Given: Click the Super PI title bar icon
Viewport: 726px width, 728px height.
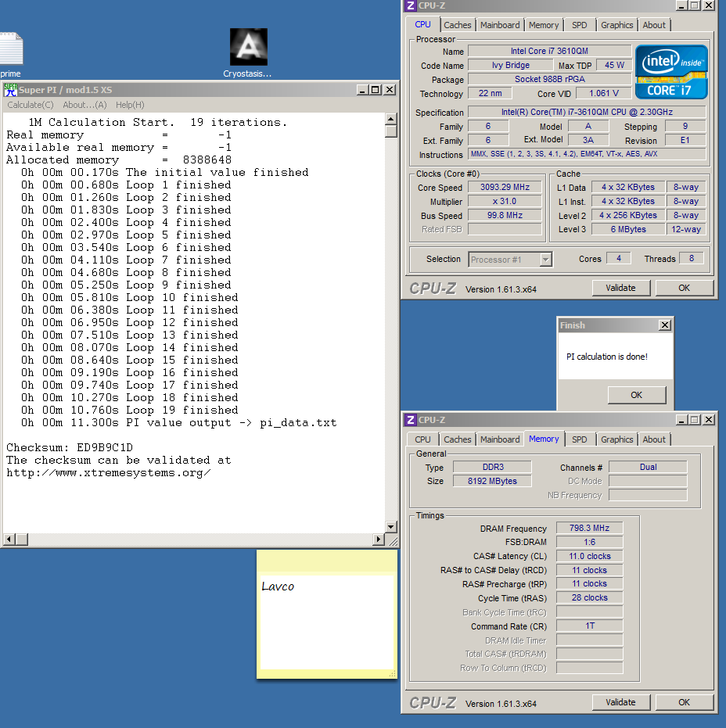Looking at the screenshot, I should [x=10, y=90].
